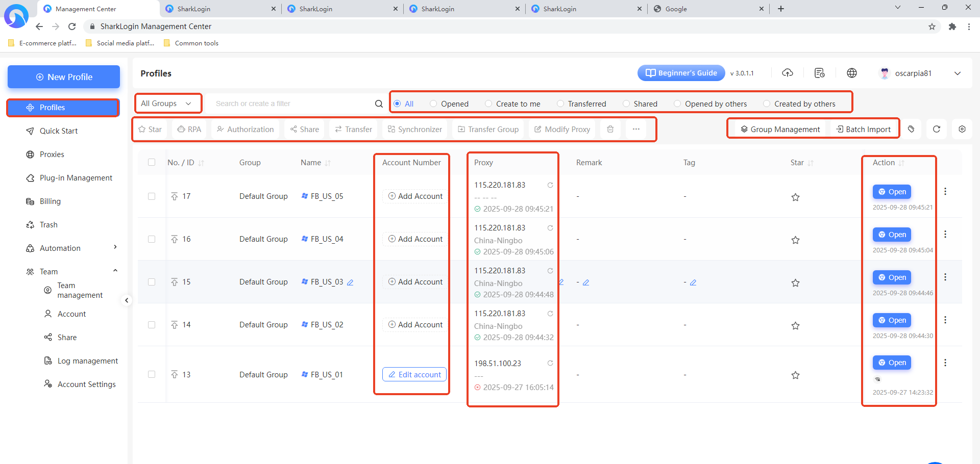Open the oscarpia81 account dropdown arrow
980x464 pixels.
coord(958,73)
